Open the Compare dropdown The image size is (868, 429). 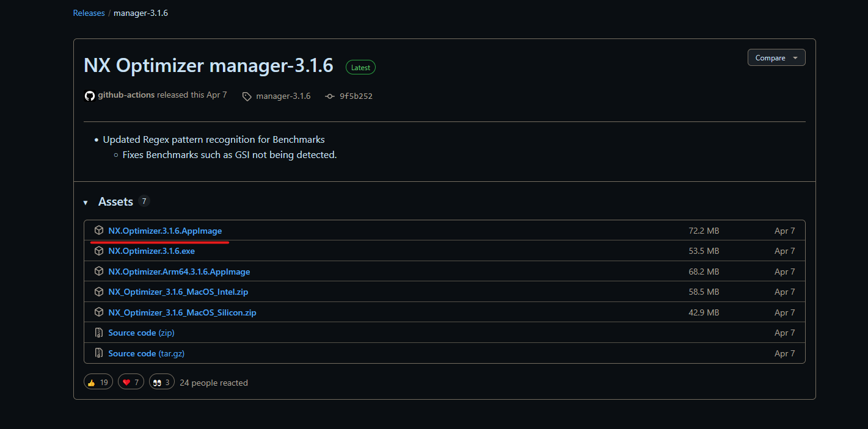776,58
